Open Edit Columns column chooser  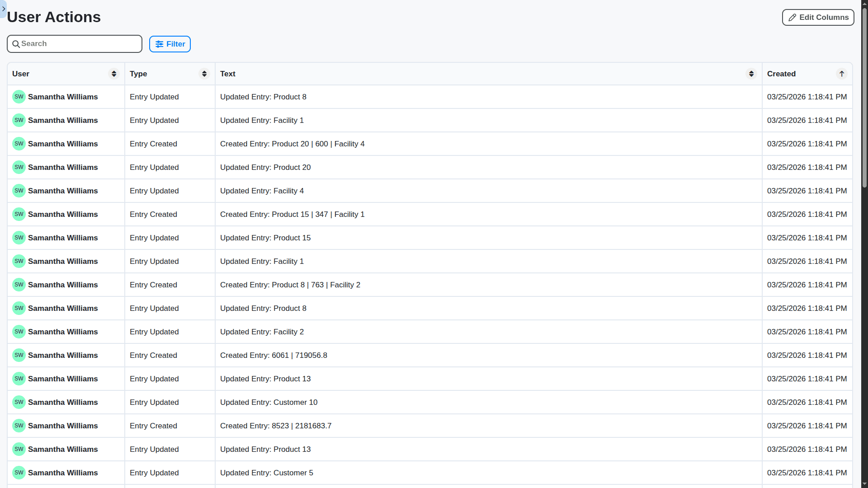tap(817, 17)
